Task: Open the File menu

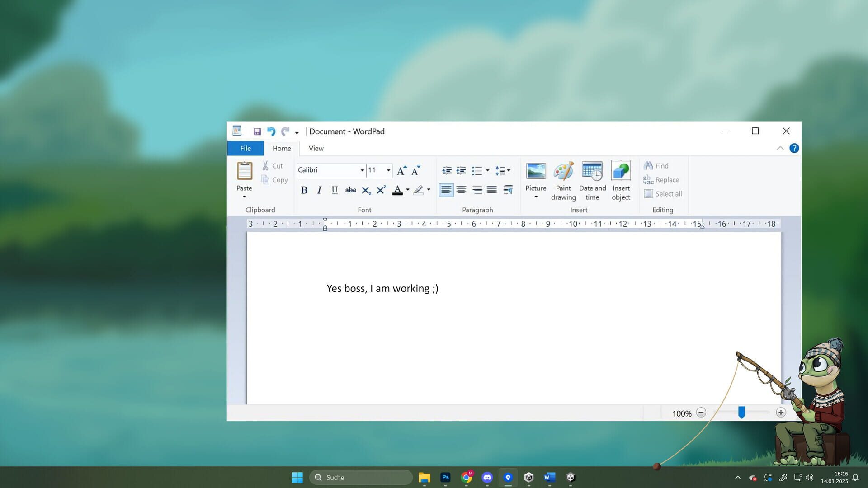Action: 245,148
